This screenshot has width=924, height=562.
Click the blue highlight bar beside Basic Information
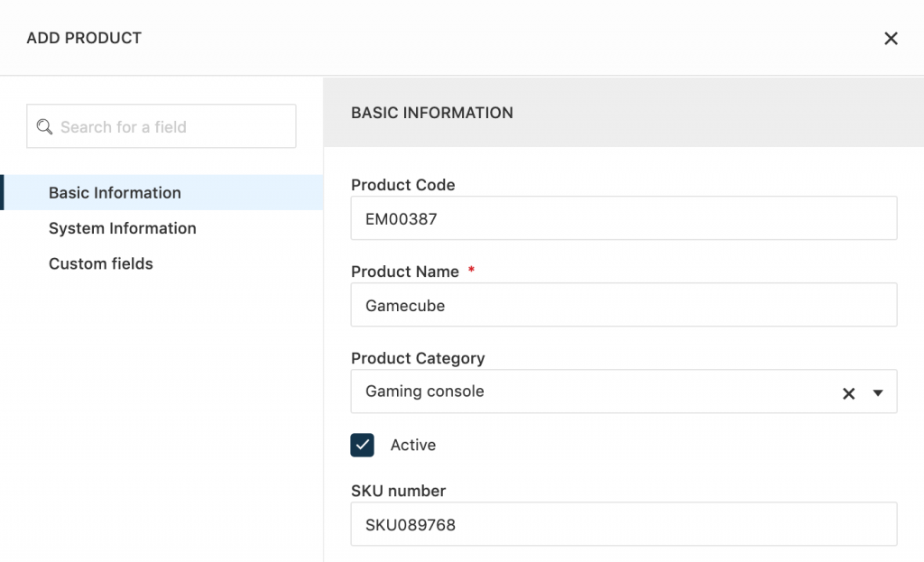[x=2, y=192]
